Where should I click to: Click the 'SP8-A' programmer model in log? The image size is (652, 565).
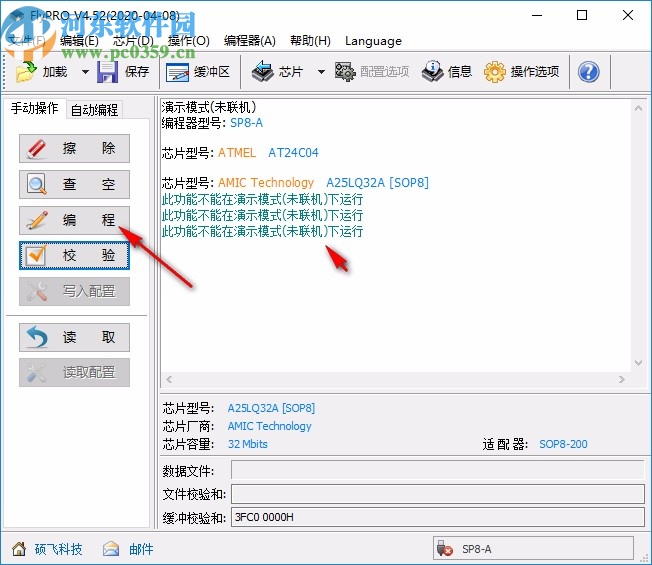[x=246, y=123]
